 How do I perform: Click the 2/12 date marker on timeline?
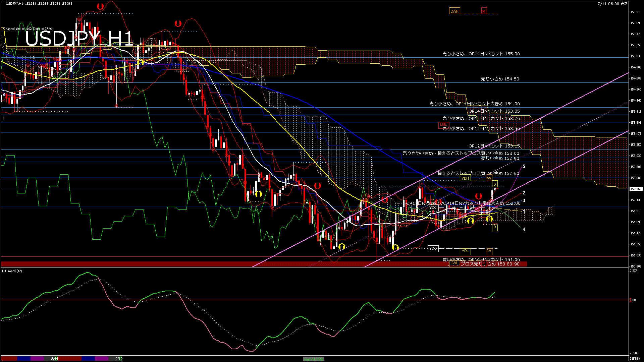click(119, 359)
